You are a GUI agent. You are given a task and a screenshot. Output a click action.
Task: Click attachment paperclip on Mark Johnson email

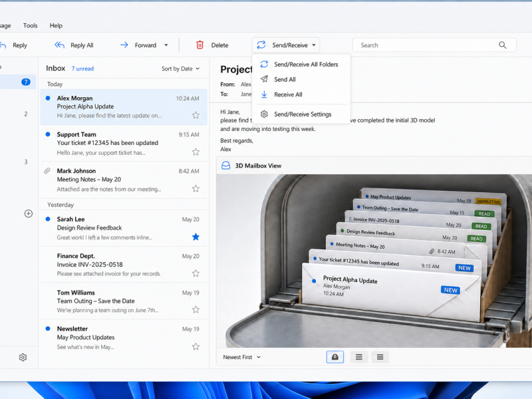point(47,171)
